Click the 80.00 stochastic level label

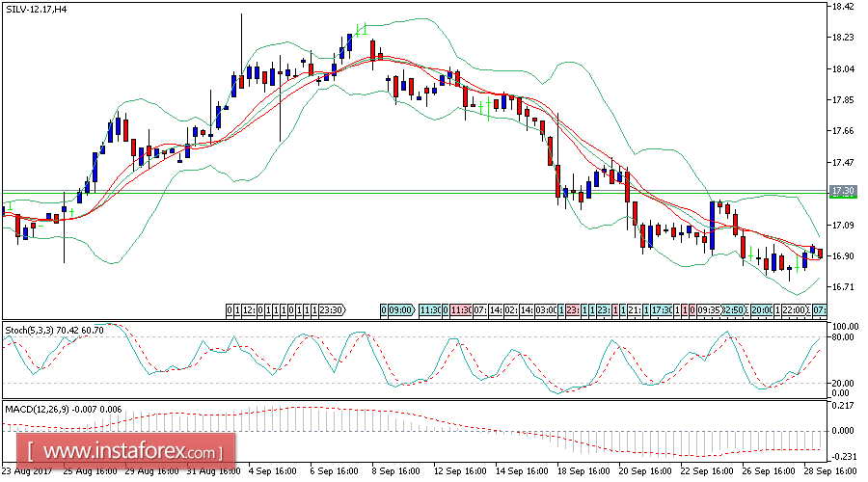pos(843,336)
